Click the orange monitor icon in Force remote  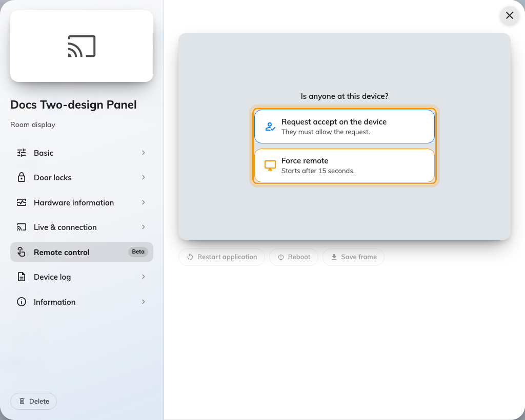coord(270,165)
